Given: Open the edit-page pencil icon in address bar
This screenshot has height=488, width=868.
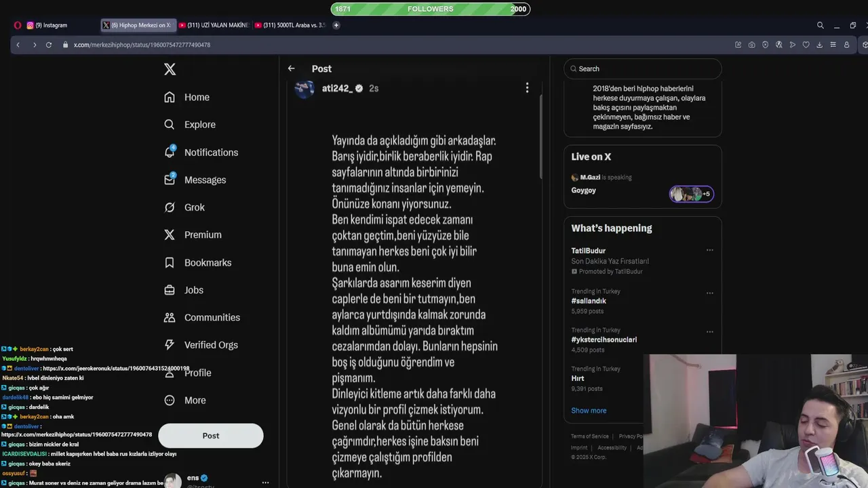Looking at the screenshot, I should pyautogui.click(x=738, y=45).
